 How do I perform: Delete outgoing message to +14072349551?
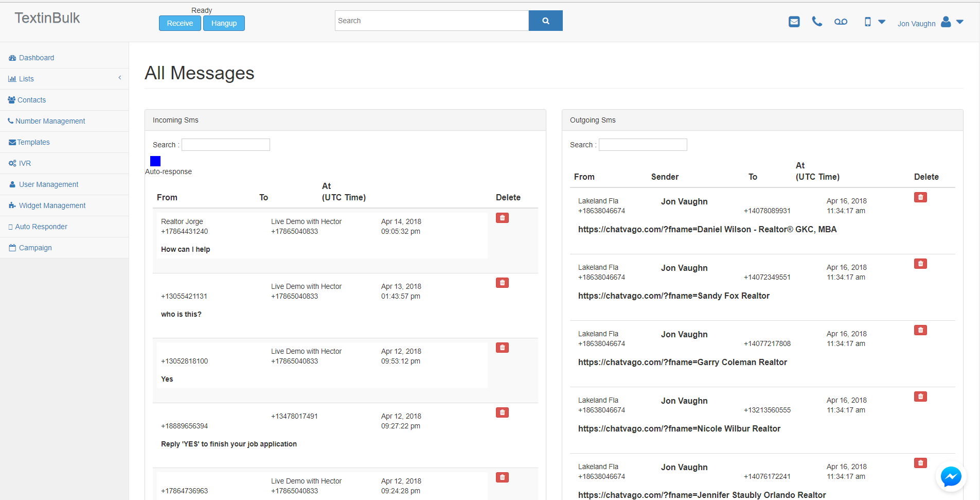coord(920,264)
